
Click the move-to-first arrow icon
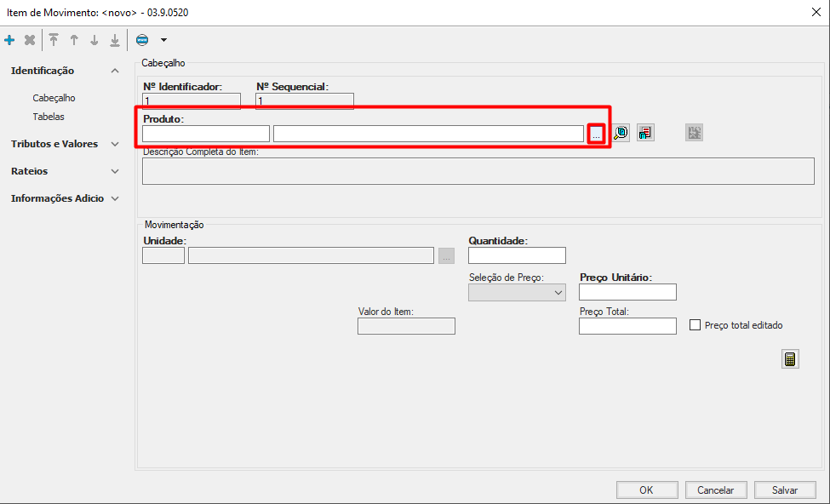(54, 40)
